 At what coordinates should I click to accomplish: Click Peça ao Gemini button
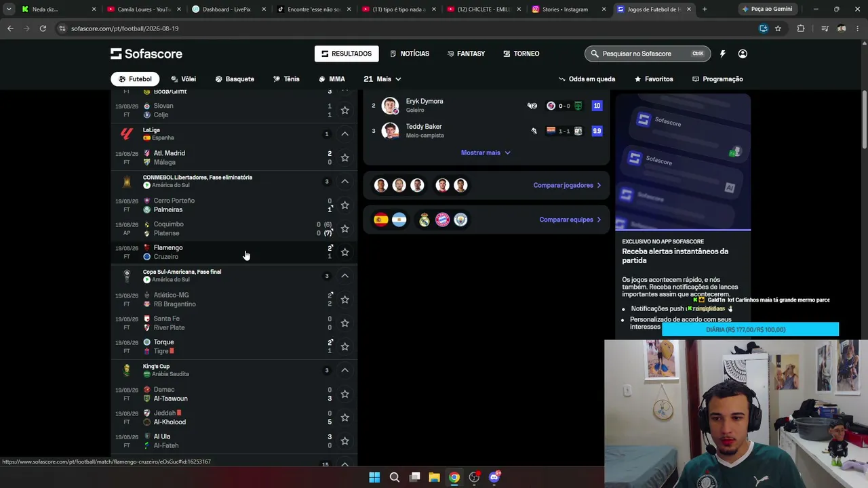(768, 9)
